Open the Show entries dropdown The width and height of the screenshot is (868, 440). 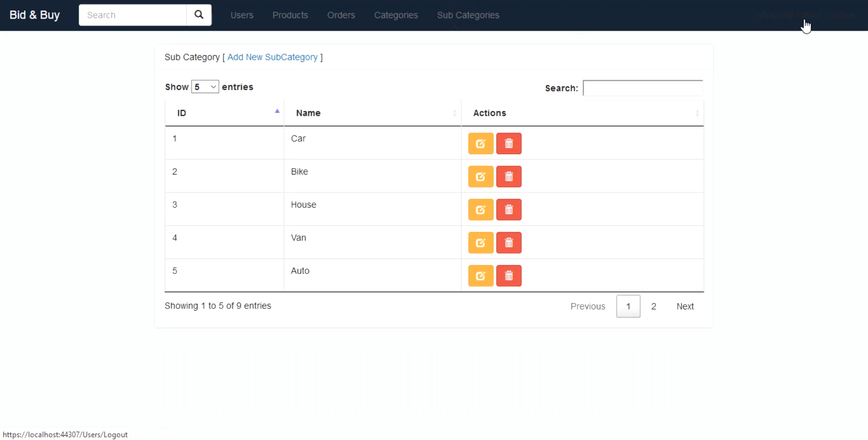tap(205, 87)
